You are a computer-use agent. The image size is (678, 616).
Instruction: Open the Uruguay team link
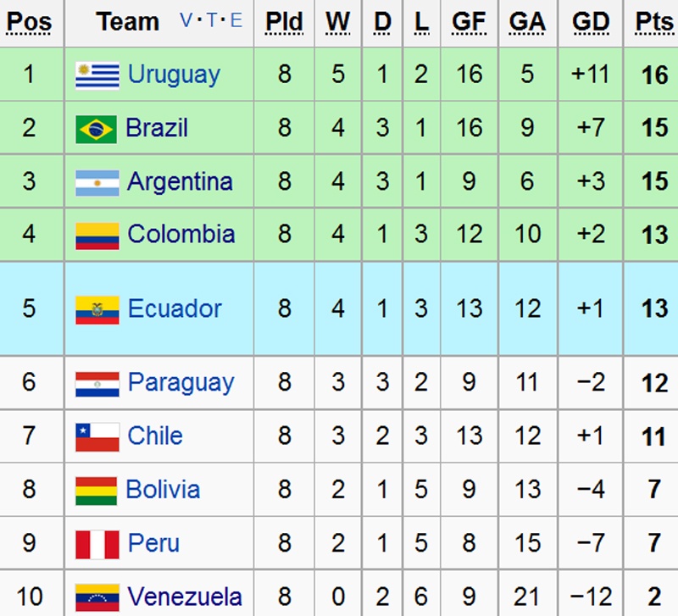click(174, 75)
